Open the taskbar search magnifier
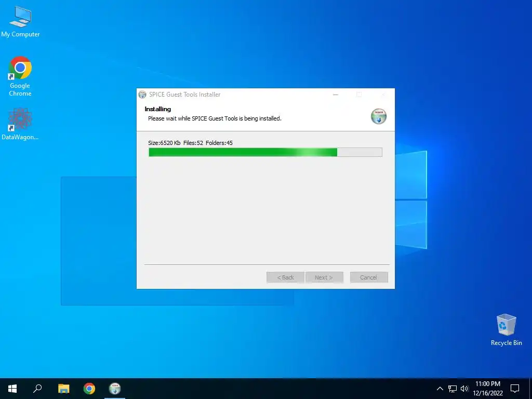This screenshot has width=532, height=399. 37,389
